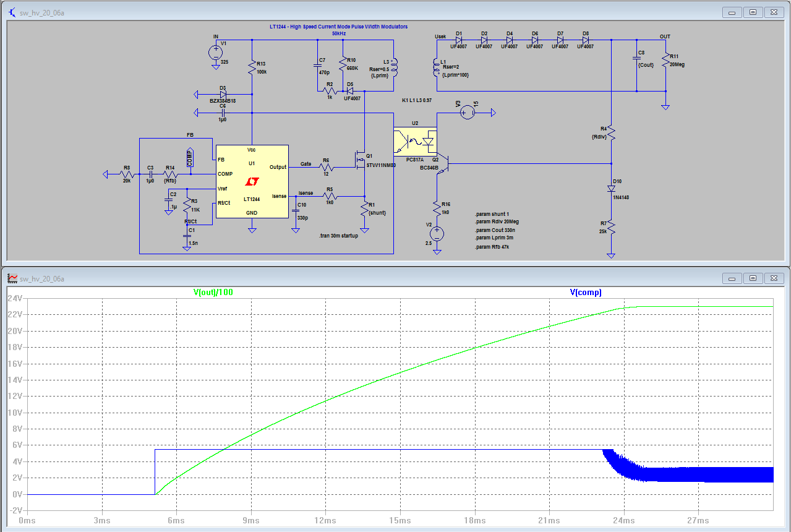Select the L1 secondary inductor symbol
Screen dimensions: 791x532
[437, 68]
